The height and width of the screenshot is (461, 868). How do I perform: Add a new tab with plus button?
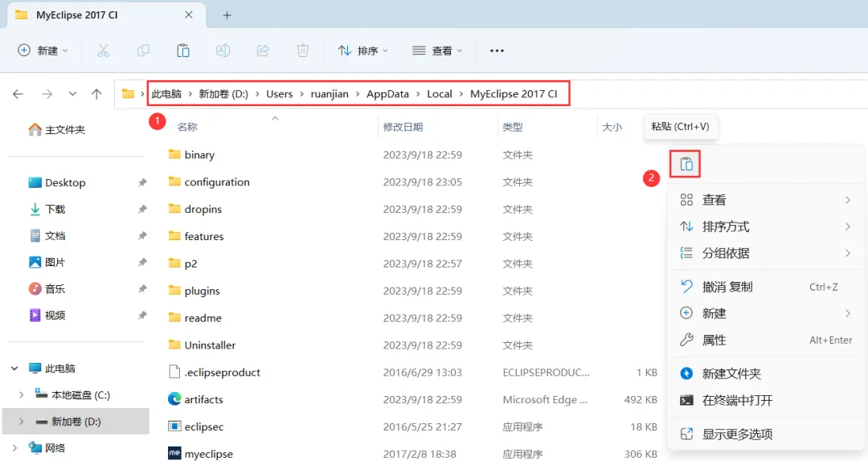227,15
